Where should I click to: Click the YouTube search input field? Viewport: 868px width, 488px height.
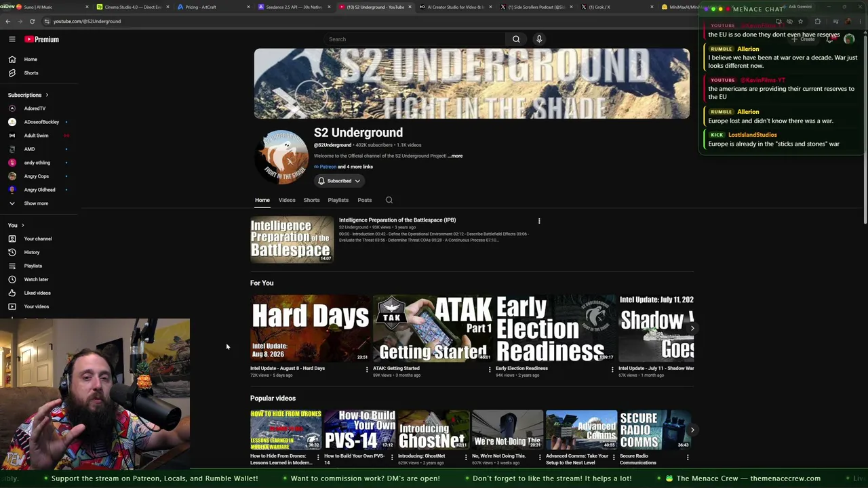tap(415, 39)
